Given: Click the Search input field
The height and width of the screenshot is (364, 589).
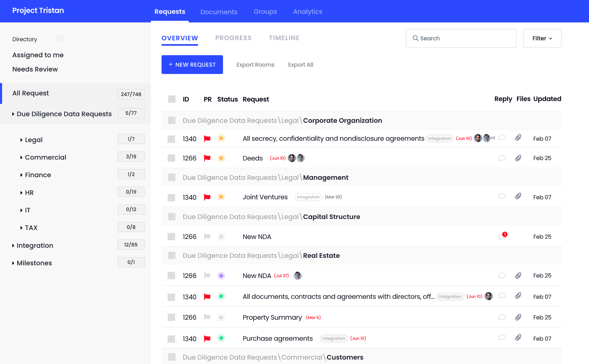Looking at the screenshot, I should (x=461, y=38).
